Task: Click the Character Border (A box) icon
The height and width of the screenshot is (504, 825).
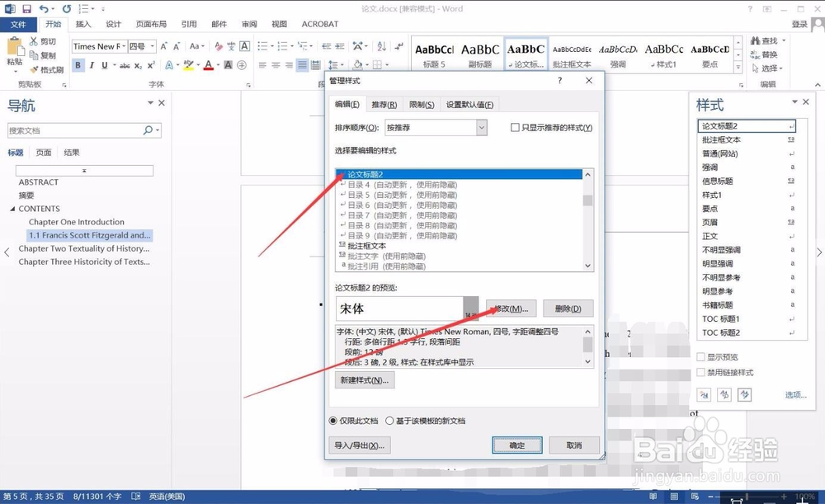Action: click(245, 46)
